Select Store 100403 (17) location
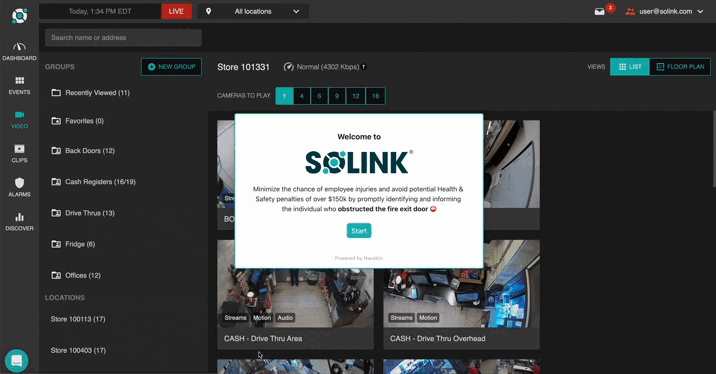This screenshot has height=374, width=716. pyautogui.click(x=78, y=350)
